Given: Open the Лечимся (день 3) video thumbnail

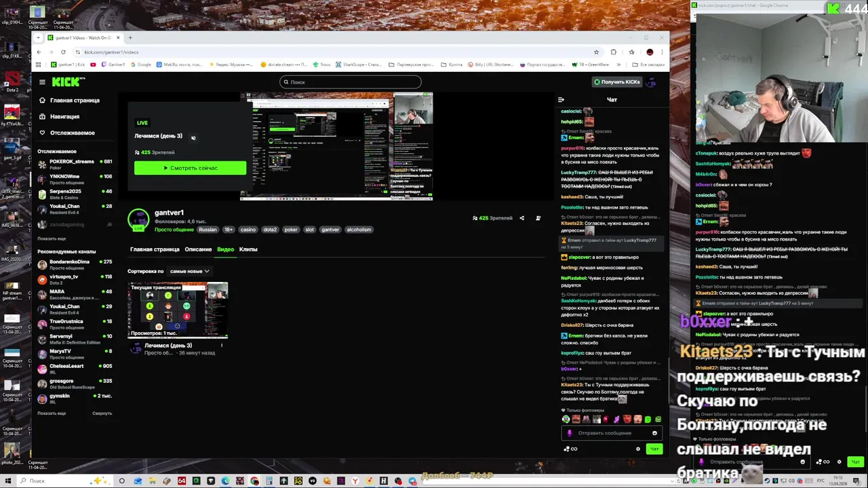Looking at the screenshot, I should point(178,310).
